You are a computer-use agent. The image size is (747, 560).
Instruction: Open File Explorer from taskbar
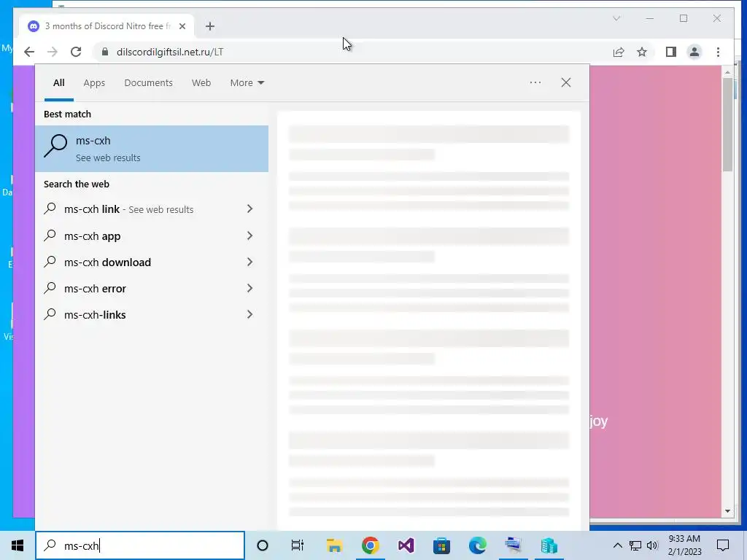[334, 545]
